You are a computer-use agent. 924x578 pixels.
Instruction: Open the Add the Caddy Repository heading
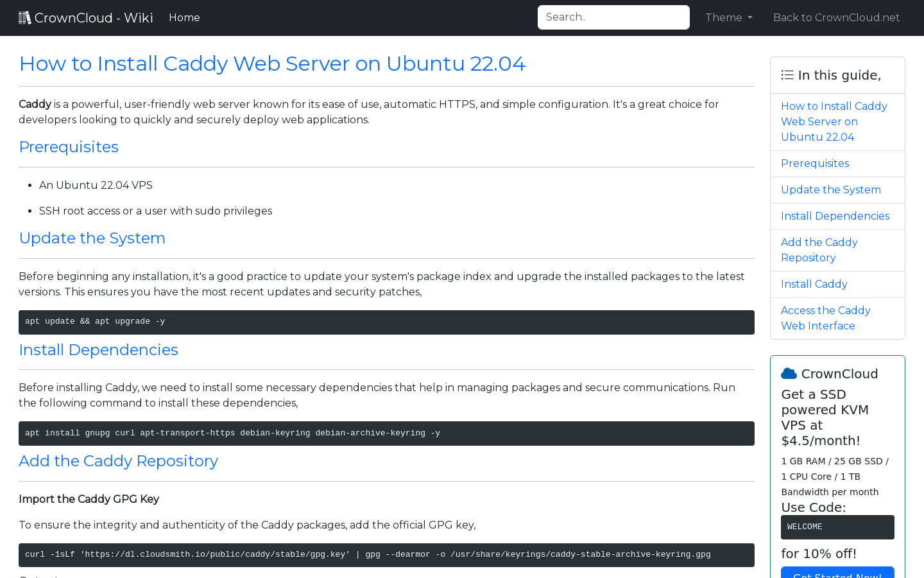pyautogui.click(x=118, y=461)
